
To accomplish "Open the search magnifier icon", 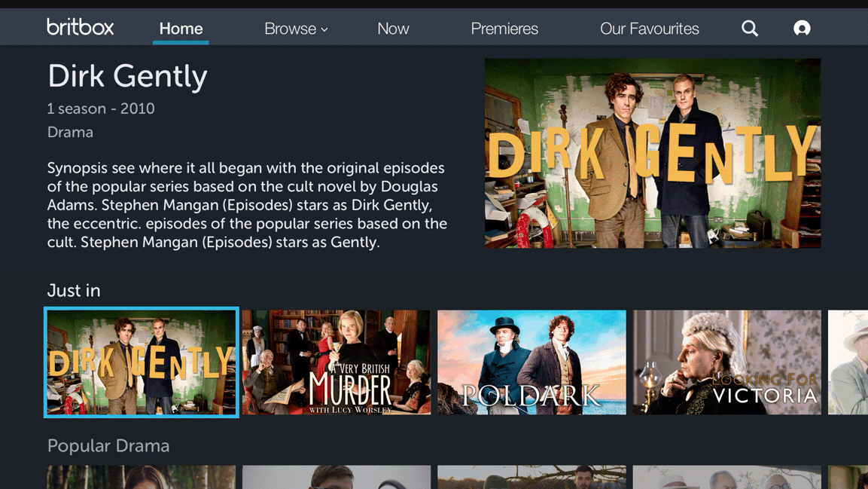I will coord(750,28).
